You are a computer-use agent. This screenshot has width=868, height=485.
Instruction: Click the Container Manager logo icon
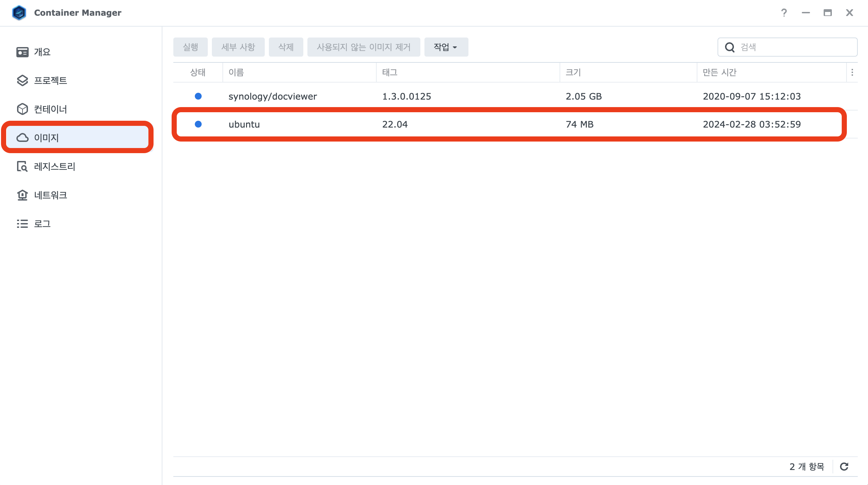pyautogui.click(x=19, y=13)
